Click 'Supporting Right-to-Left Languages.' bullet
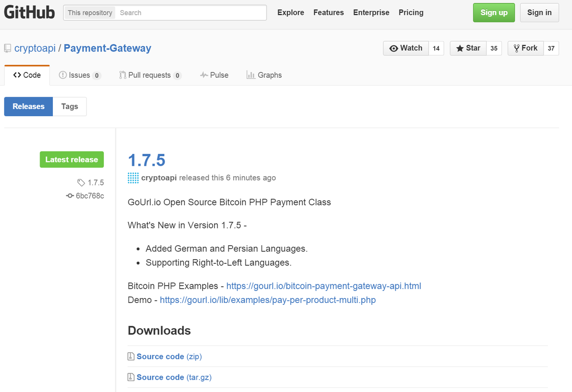 [x=219, y=262]
